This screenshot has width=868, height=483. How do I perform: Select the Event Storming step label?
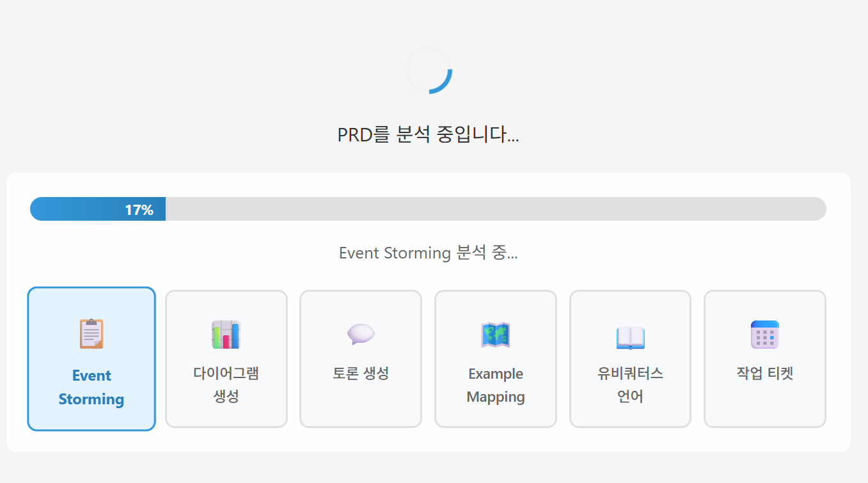(x=91, y=387)
